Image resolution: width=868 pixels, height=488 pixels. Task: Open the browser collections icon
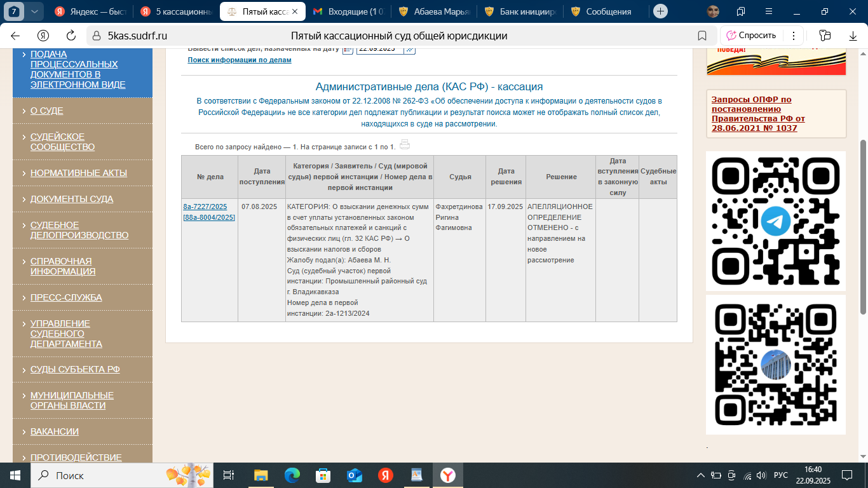click(822, 36)
